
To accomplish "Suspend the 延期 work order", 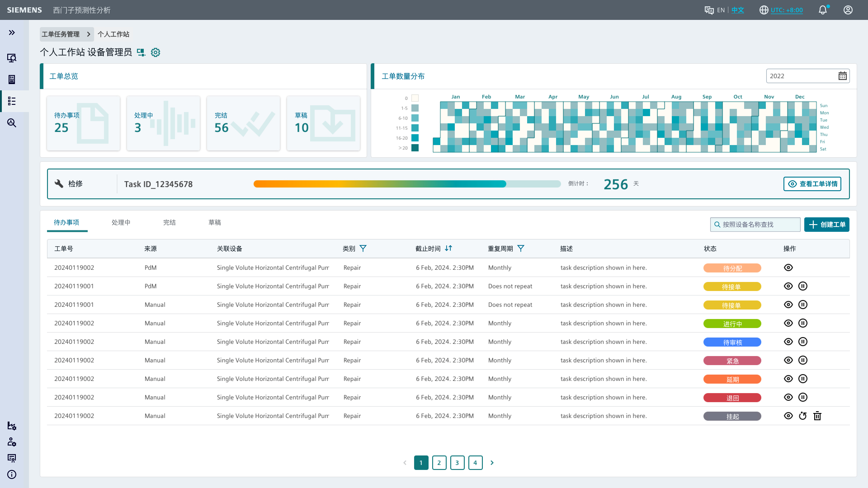I will [803, 379].
